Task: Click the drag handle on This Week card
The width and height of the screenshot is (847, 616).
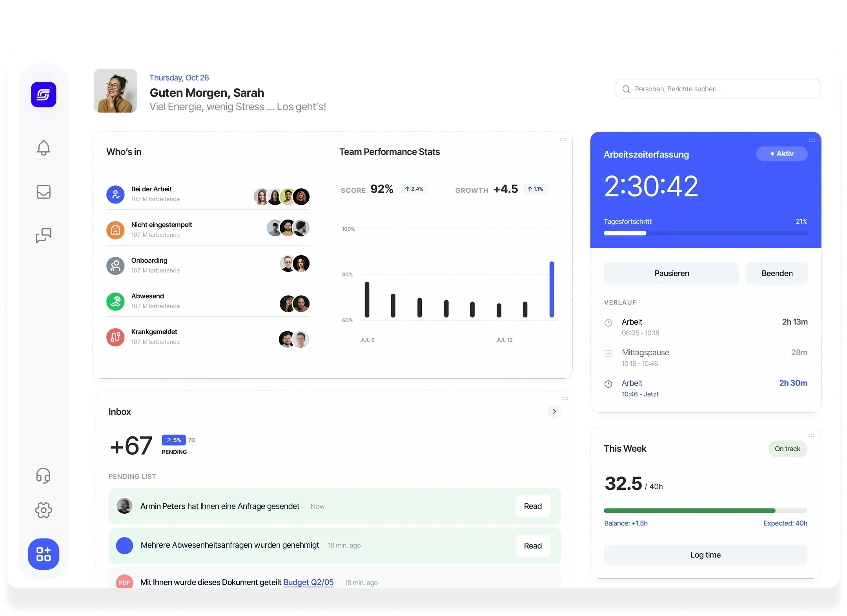Action: [811, 435]
